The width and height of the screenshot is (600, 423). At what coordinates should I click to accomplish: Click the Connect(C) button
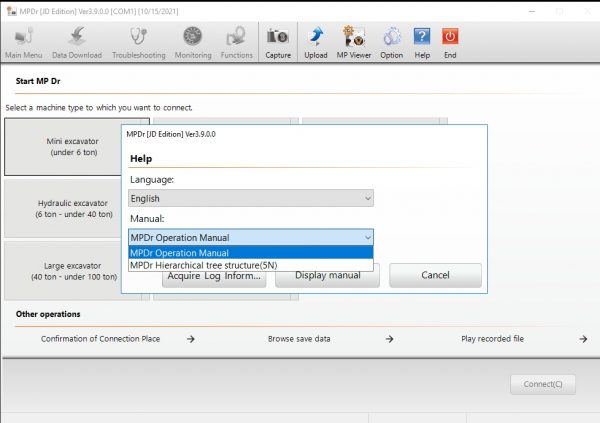click(543, 384)
